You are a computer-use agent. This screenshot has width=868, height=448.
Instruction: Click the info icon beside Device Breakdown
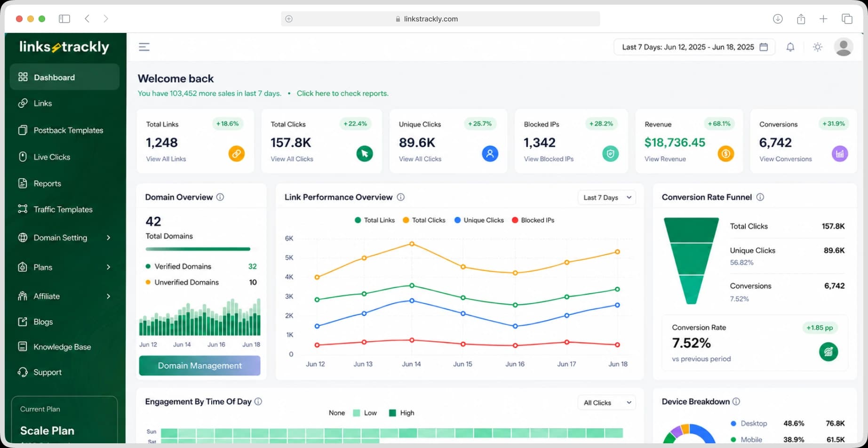coord(736,401)
